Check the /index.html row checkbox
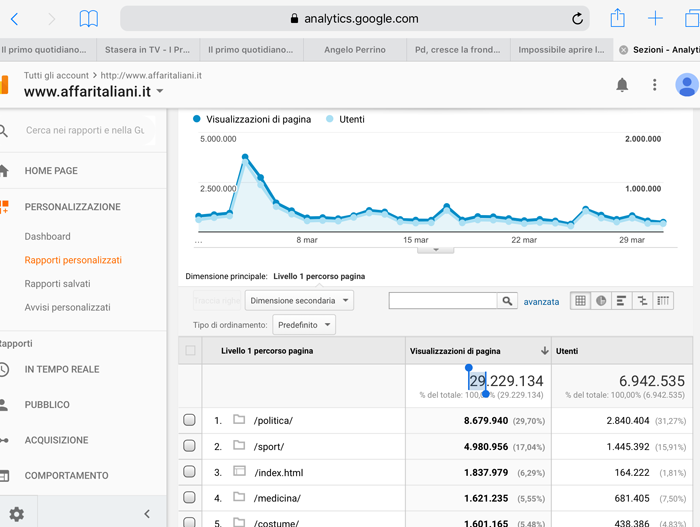700x527 pixels. 189,472
